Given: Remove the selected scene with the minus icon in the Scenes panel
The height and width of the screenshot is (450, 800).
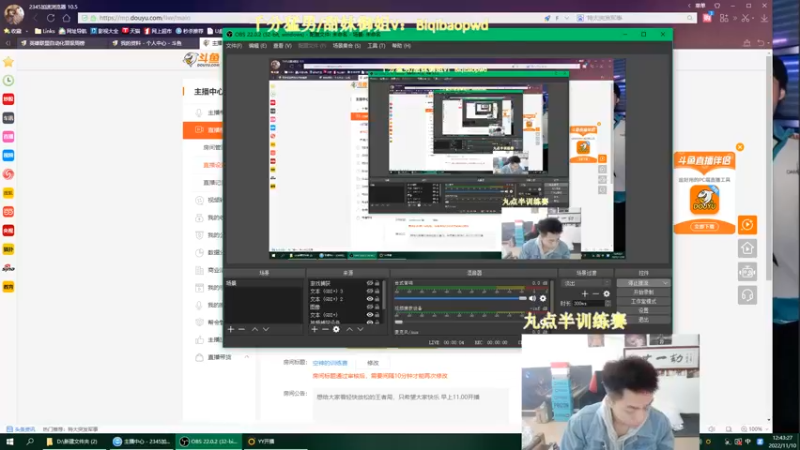Looking at the screenshot, I should tap(242, 330).
